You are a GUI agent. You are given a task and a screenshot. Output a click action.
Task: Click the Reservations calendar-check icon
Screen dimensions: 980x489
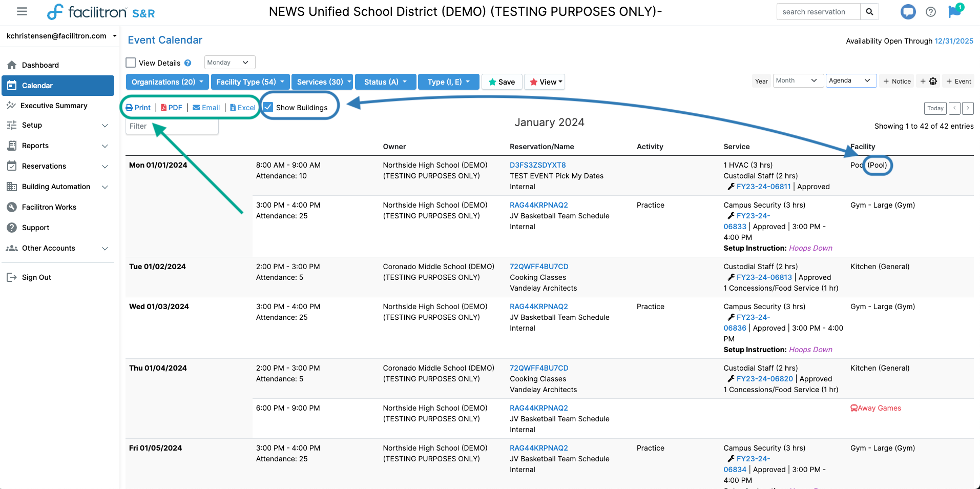pyautogui.click(x=12, y=166)
